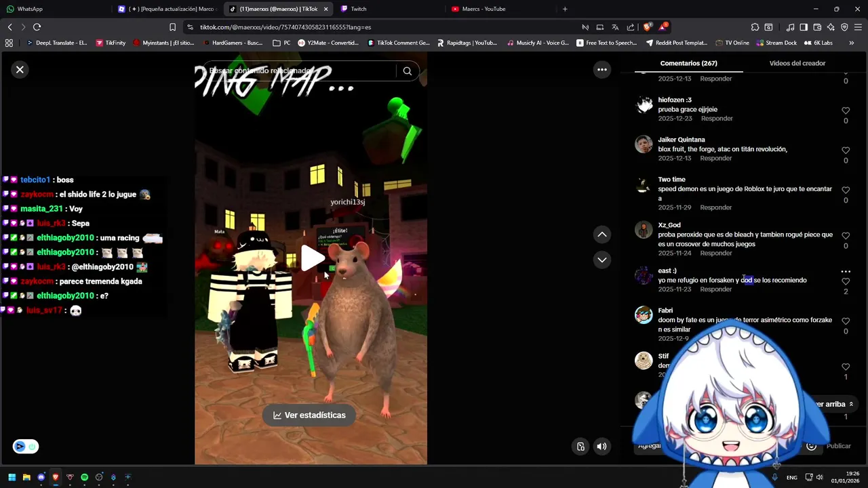The image size is (868, 488).
Task: Select the Comentarios (267) tab
Action: 688,63
